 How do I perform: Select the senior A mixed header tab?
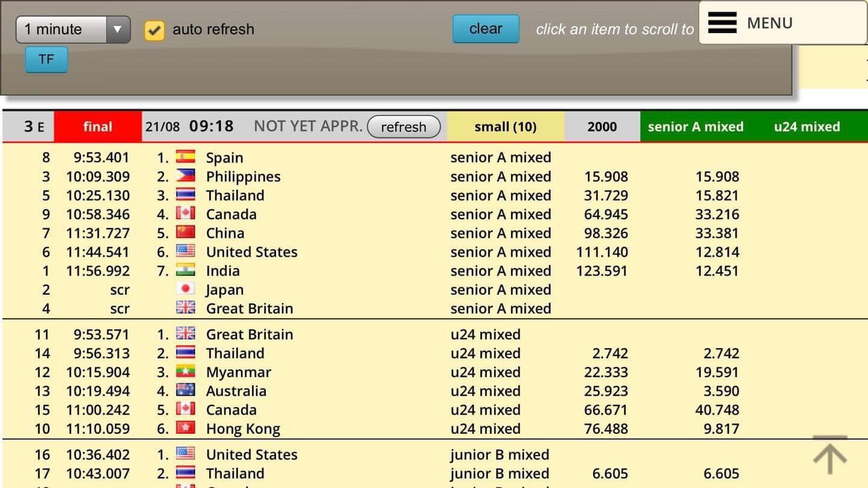[695, 127]
